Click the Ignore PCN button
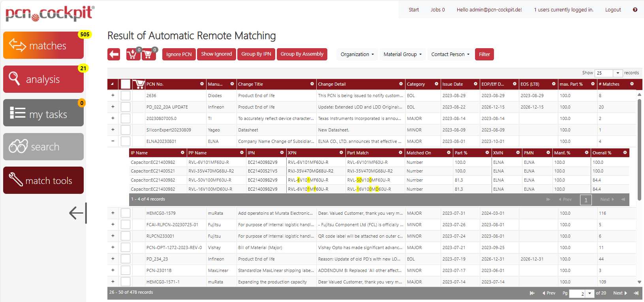The image size is (644, 302). click(x=179, y=54)
